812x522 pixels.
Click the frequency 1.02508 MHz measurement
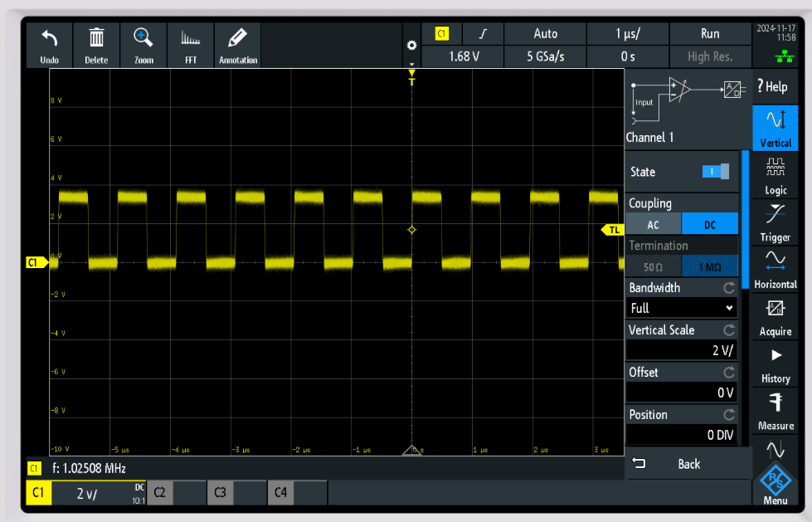(89, 469)
